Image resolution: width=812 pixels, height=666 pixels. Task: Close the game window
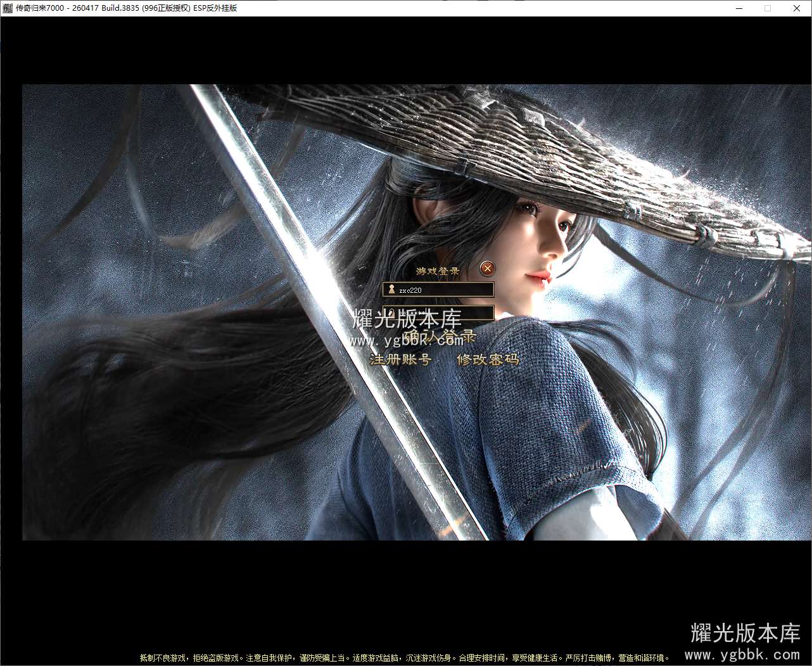(797, 8)
